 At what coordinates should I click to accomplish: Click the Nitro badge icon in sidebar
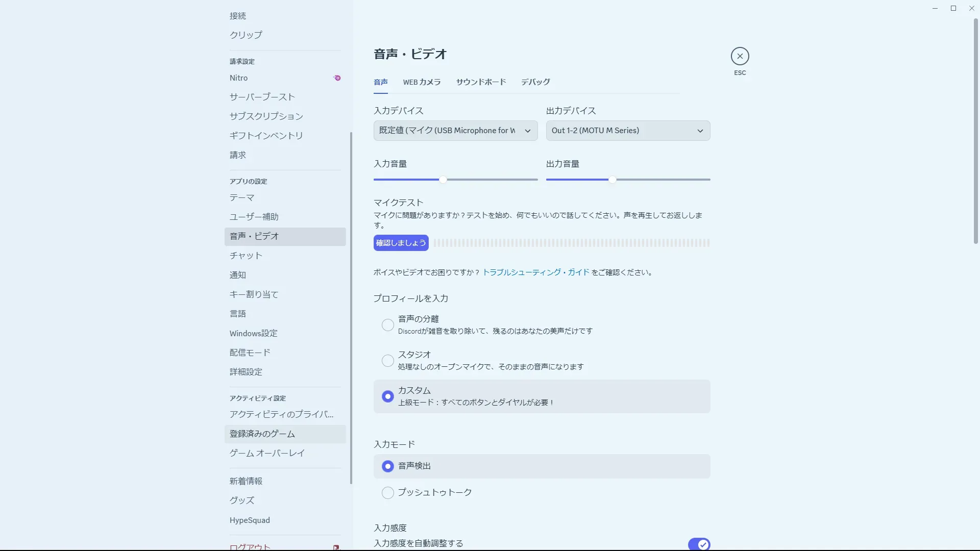337,78
